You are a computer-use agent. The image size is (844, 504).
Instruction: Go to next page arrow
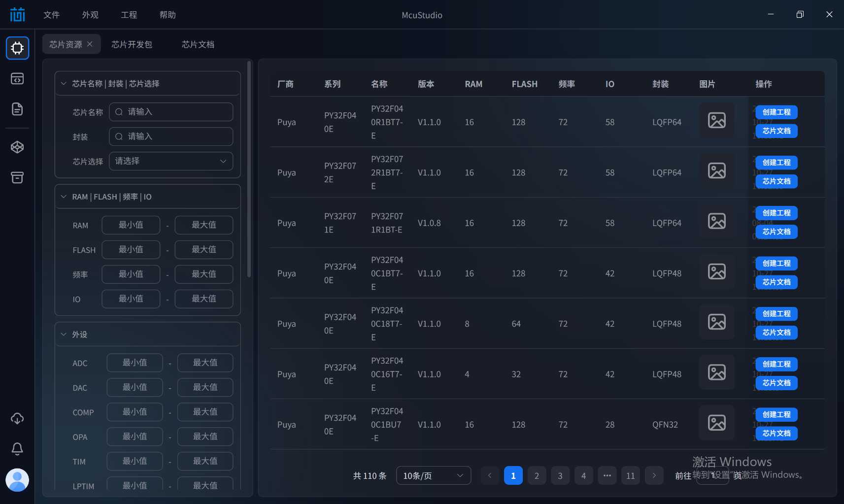654,475
